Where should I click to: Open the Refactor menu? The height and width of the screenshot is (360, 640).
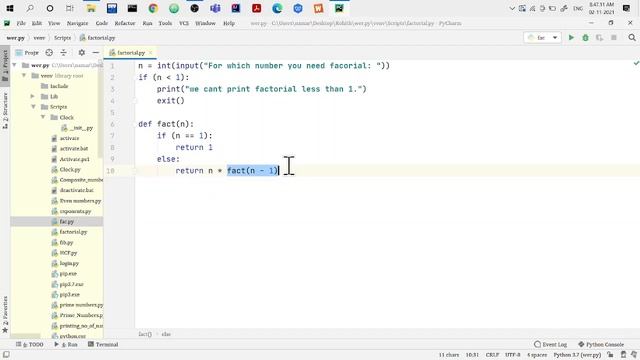click(x=124, y=23)
